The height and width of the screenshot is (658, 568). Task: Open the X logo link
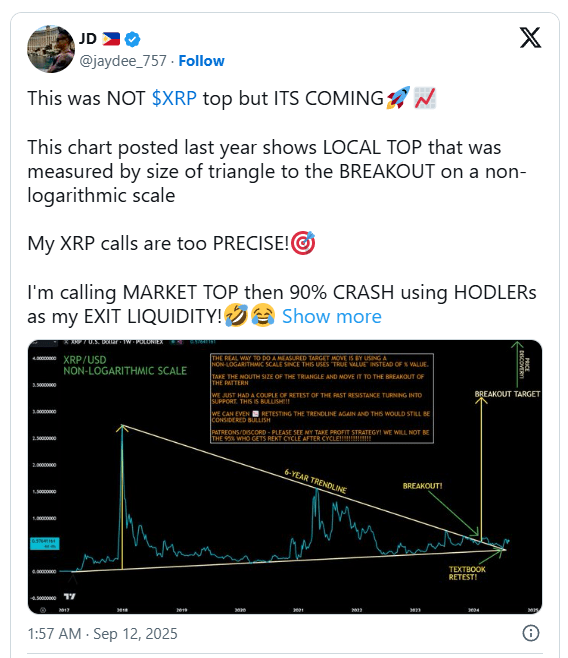tap(530, 38)
